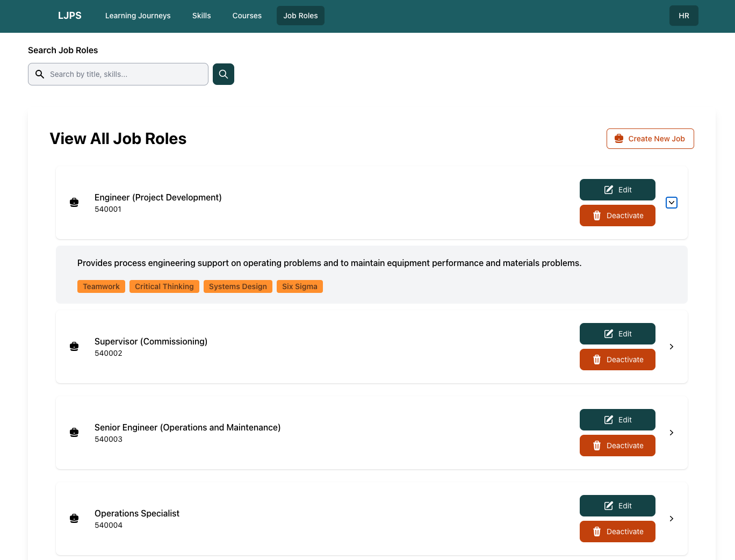The image size is (735, 560).
Task: Deactivate the Senior Engineer role
Action: tap(617, 446)
